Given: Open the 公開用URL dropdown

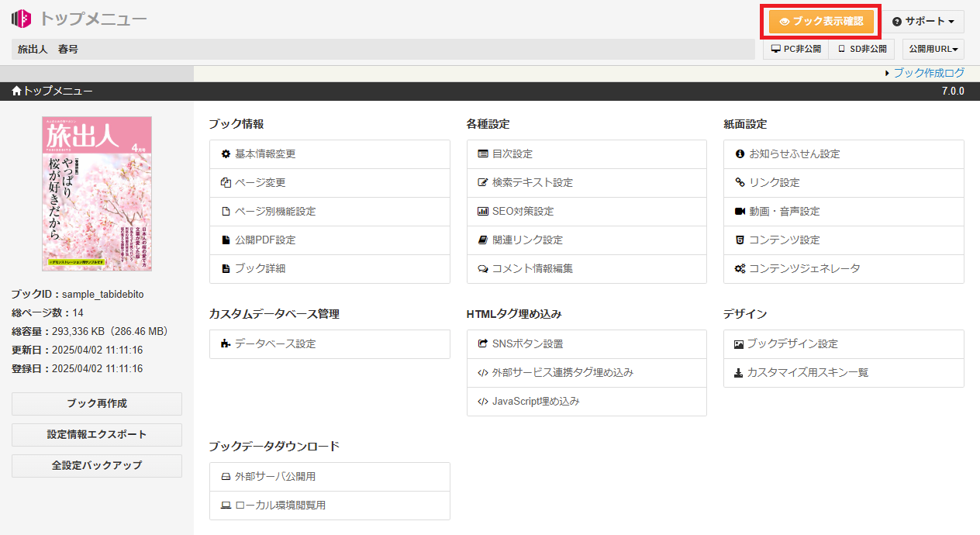Looking at the screenshot, I should click(x=933, y=48).
